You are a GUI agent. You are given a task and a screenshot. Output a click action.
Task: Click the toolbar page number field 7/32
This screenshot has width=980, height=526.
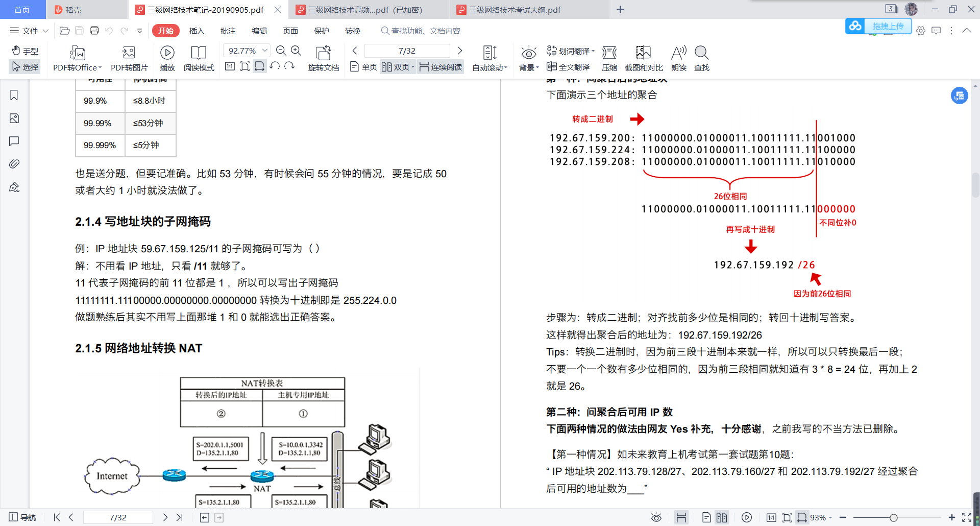407,51
